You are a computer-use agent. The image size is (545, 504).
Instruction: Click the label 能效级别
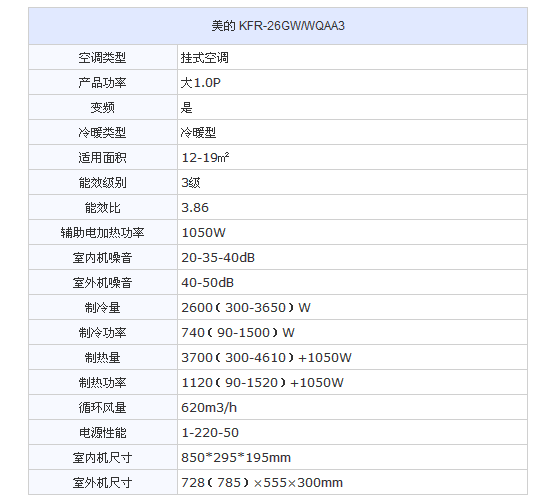tap(102, 183)
